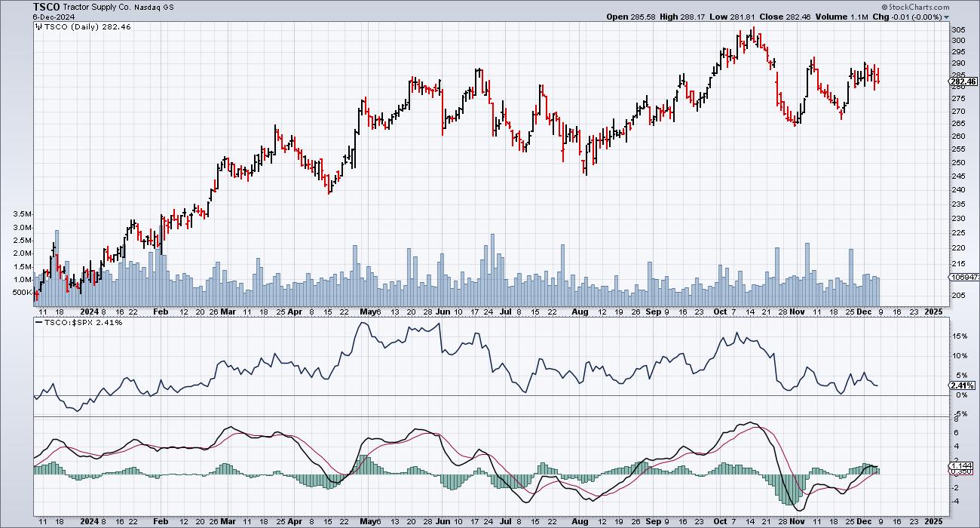Screen dimensions: 980x528
Task: Click the volume value tag on right axis
Action: pyautogui.click(x=963, y=277)
